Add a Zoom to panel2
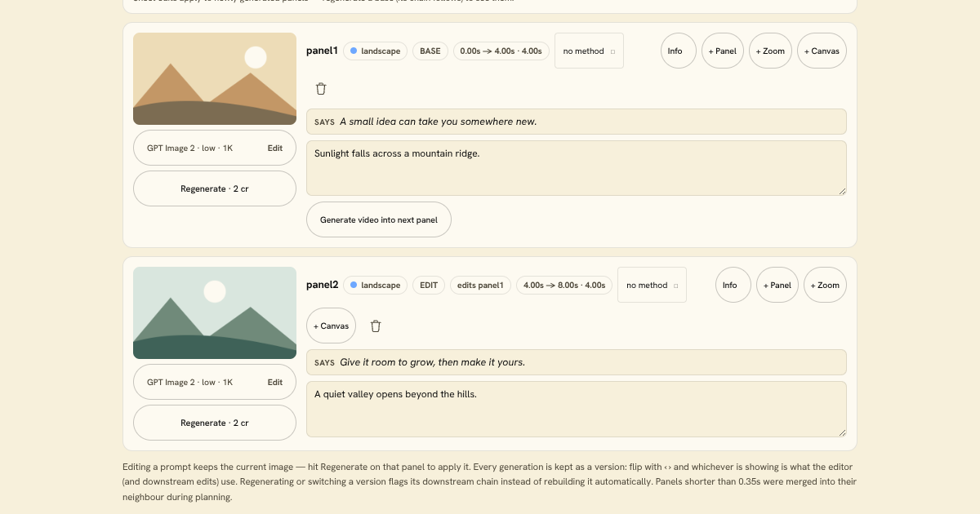Viewport: 980px width, 514px height. (825, 285)
